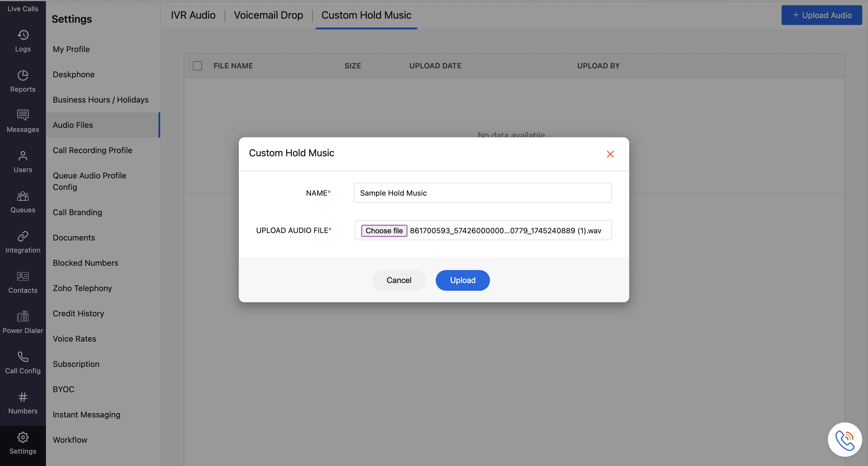Click the NAME input field
The image size is (868, 466).
483,193
